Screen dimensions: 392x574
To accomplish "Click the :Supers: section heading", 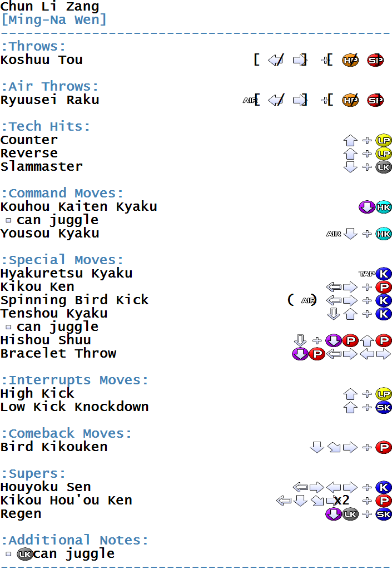I will click(33, 474).
